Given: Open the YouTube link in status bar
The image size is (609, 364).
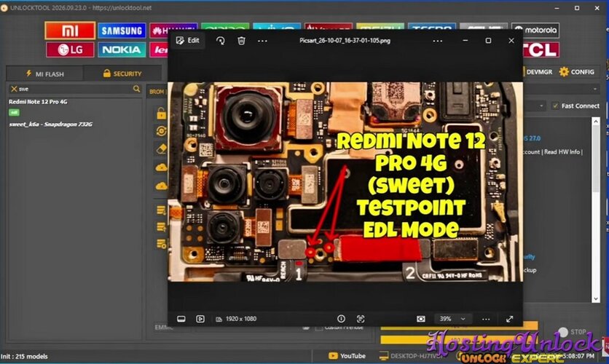Looking at the screenshot, I should [347, 356].
